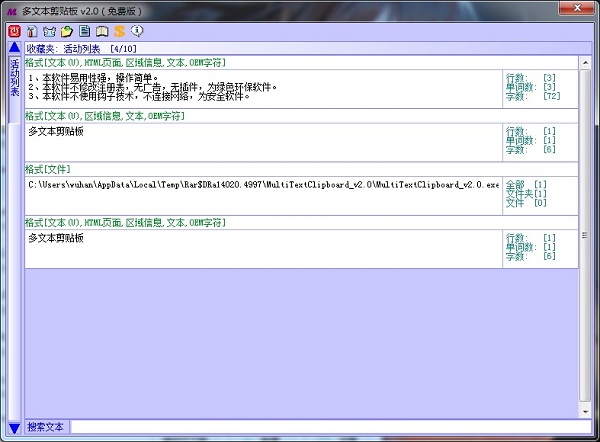This screenshot has width=600, height=442.
Task: Focus the search text input field
Action: 331,427
